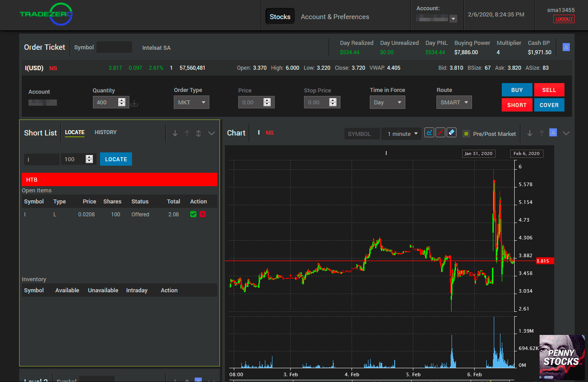
Task: Click the LOCATE button to find shares
Action: tap(116, 159)
